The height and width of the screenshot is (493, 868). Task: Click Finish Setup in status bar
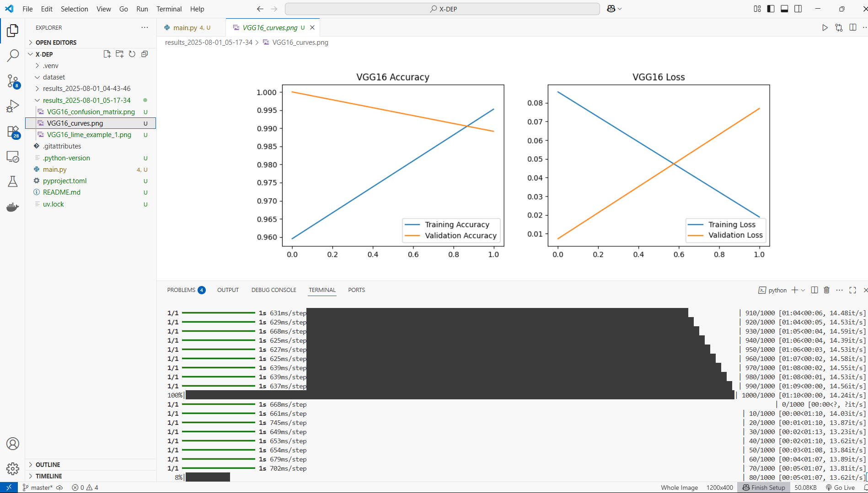(763, 488)
